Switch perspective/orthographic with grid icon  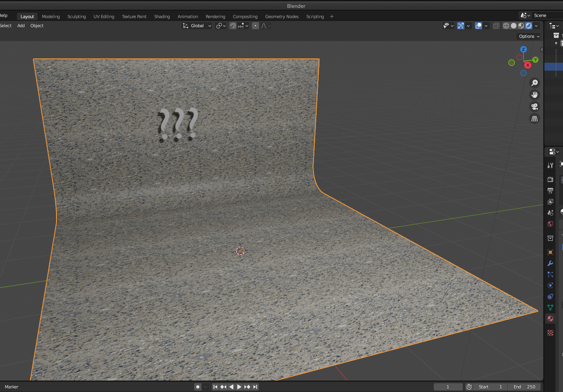[x=535, y=118]
